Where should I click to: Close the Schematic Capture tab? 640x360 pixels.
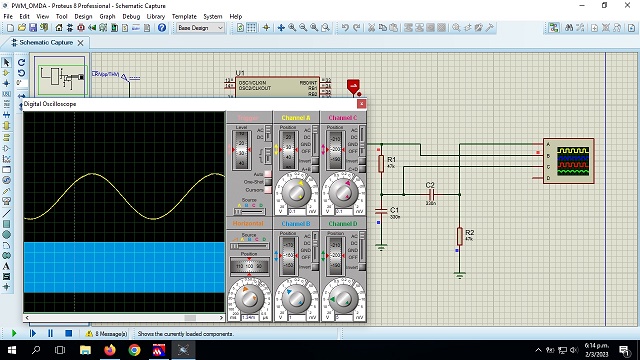point(80,42)
